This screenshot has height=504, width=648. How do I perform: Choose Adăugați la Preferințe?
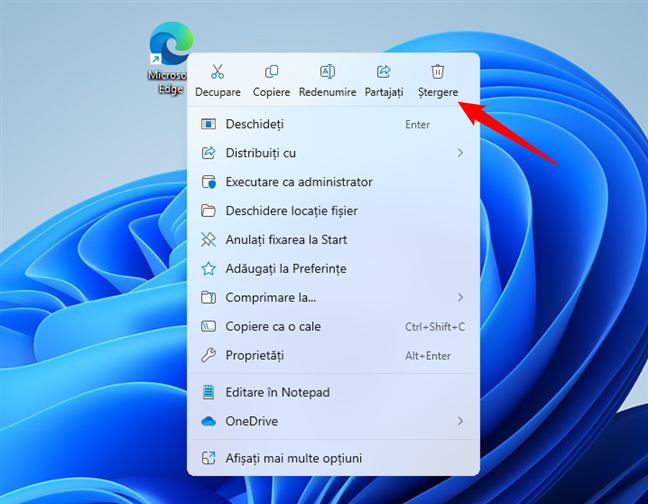point(333,269)
